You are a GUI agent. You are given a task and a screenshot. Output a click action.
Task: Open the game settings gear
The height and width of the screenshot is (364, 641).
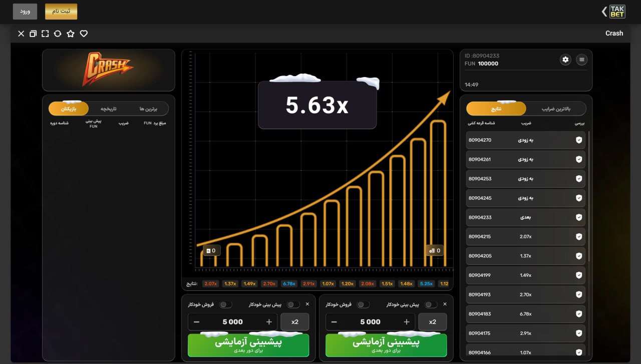565,60
